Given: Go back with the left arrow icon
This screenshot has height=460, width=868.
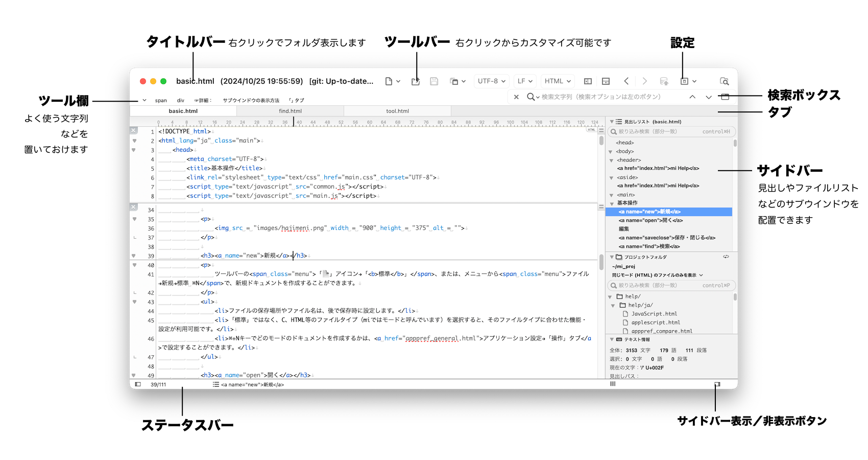Looking at the screenshot, I should [626, 81].
